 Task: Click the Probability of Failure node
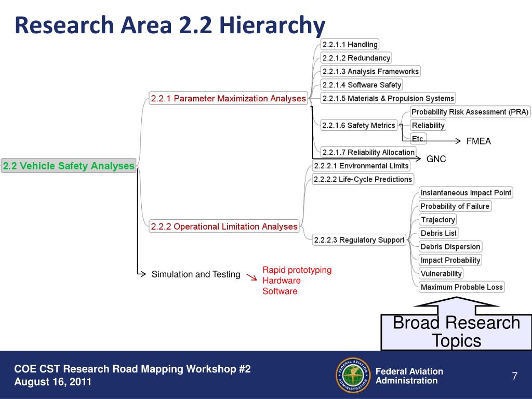455,206
